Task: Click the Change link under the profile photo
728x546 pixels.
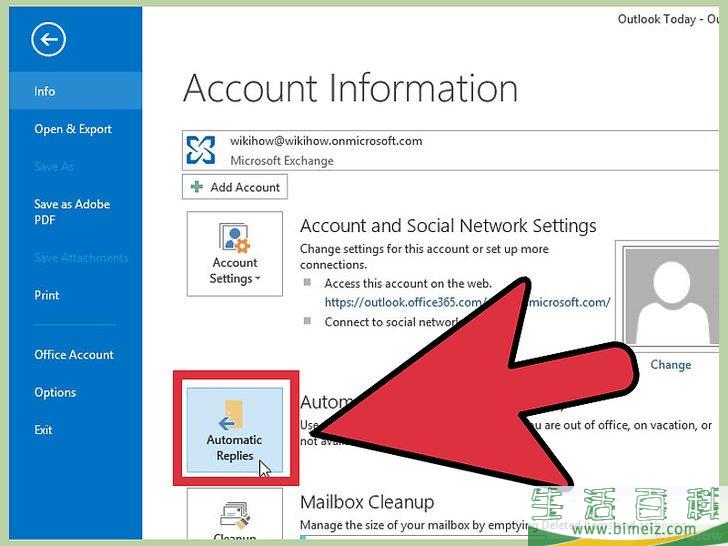Action: click(x=670, y=364)
